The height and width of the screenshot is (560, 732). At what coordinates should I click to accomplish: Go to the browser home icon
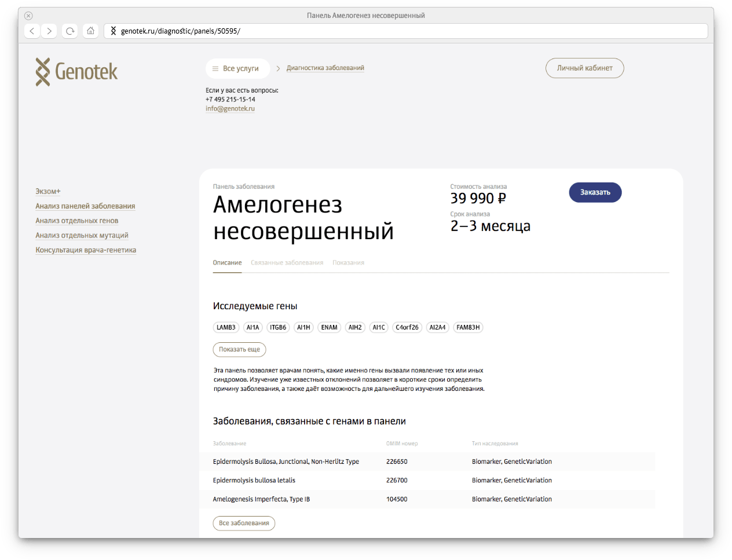(90, 31)
